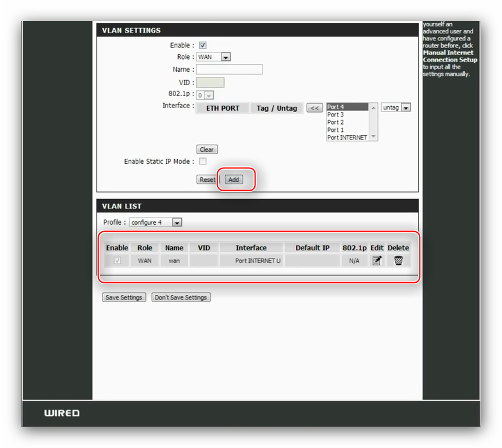Click the Clear button

[207, 150]
